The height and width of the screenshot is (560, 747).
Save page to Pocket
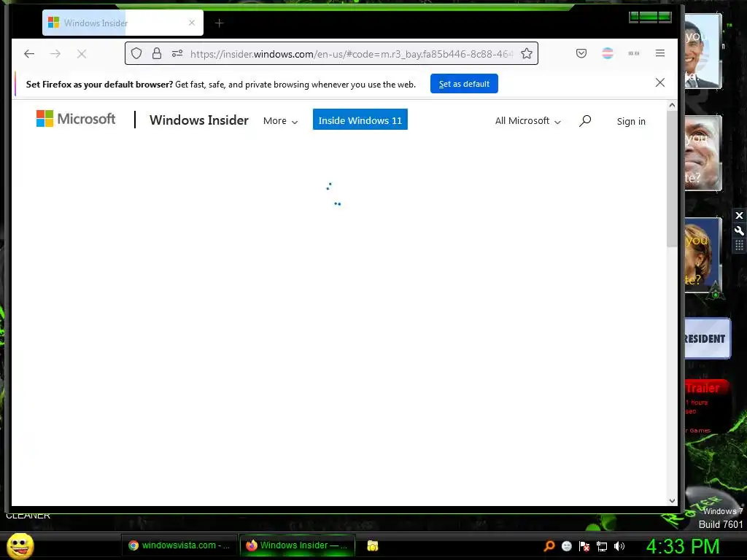pos(581,53)
